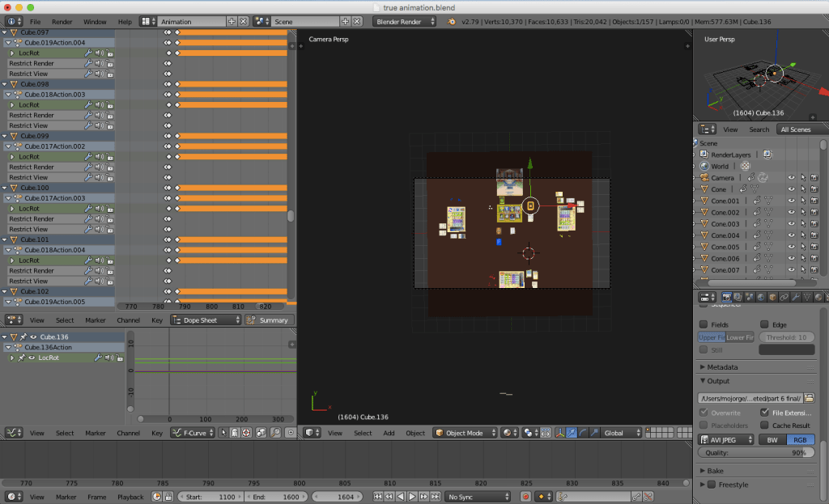Click the Summary button in Dope Sheet header
829x504 pixels.
[270, 320]
